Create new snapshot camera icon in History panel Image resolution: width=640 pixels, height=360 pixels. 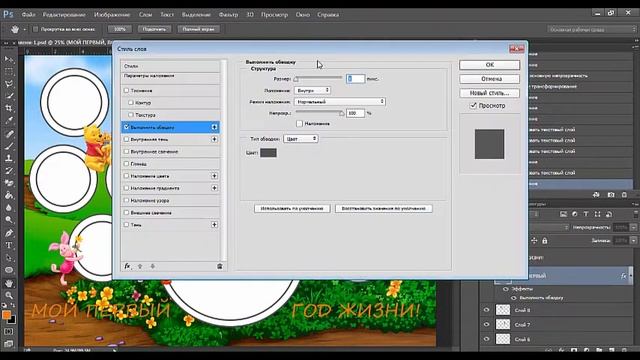(x=611, y=195)
